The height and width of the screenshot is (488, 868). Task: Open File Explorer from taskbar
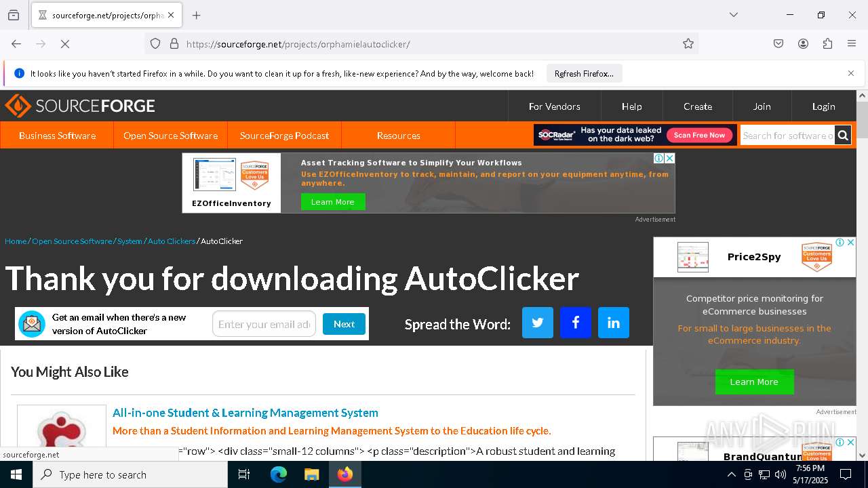click(x=311, y=474)
